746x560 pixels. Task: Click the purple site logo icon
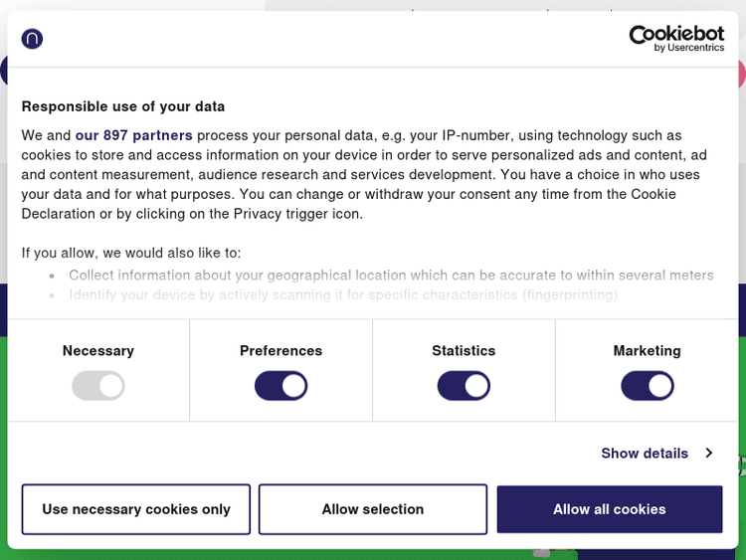(x=32, y=39)
